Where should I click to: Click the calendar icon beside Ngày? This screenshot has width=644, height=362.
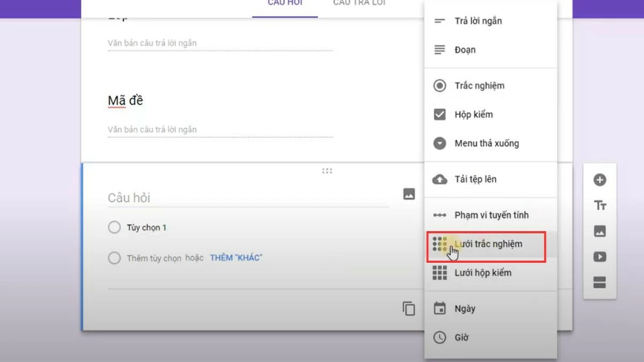coord(440,308)
